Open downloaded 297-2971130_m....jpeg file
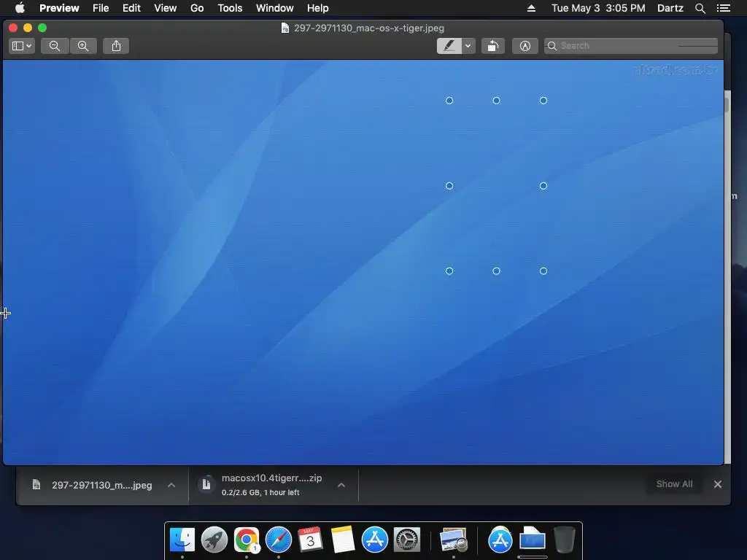747x560 pixels. tap(102, 485)
